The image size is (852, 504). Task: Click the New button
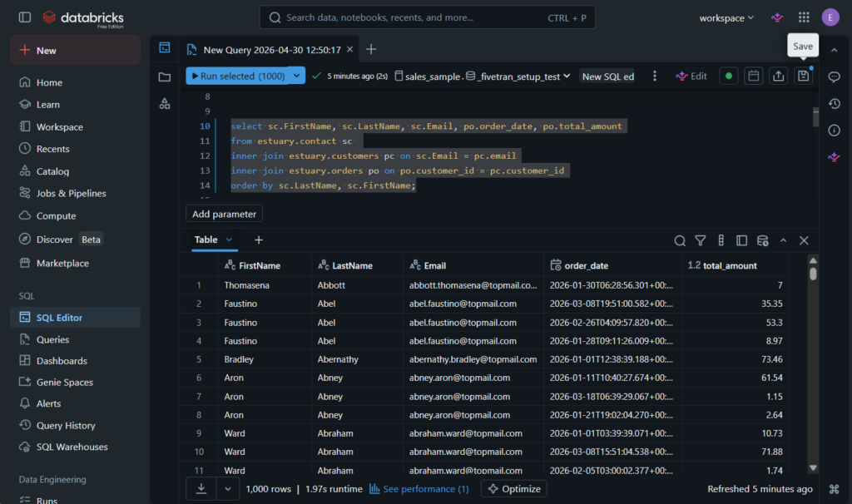pyautogui.click(x=75, y=50)
